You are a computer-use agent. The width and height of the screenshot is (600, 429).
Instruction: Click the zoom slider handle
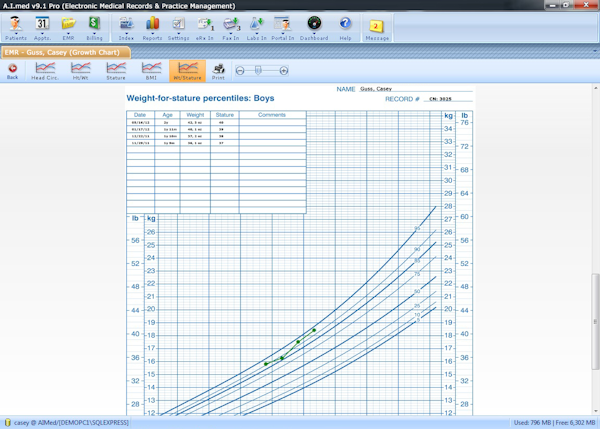pos(258,70)
